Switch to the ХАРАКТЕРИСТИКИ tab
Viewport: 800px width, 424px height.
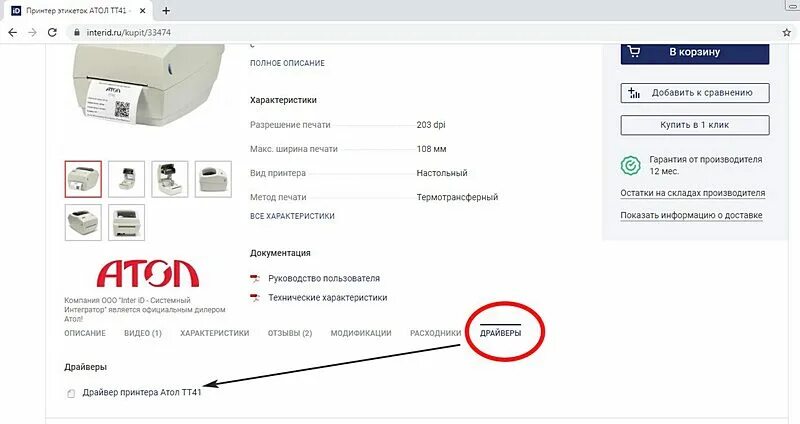(x=215, y=333)
